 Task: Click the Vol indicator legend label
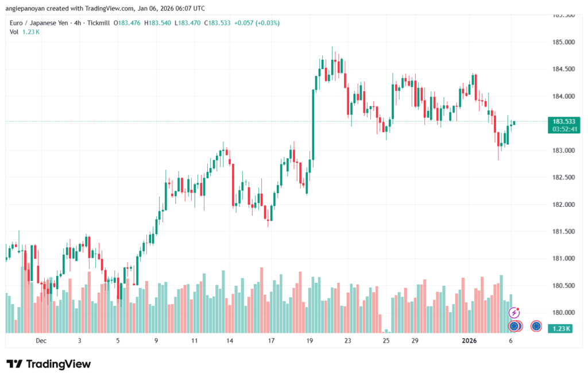tap(14, 32)
